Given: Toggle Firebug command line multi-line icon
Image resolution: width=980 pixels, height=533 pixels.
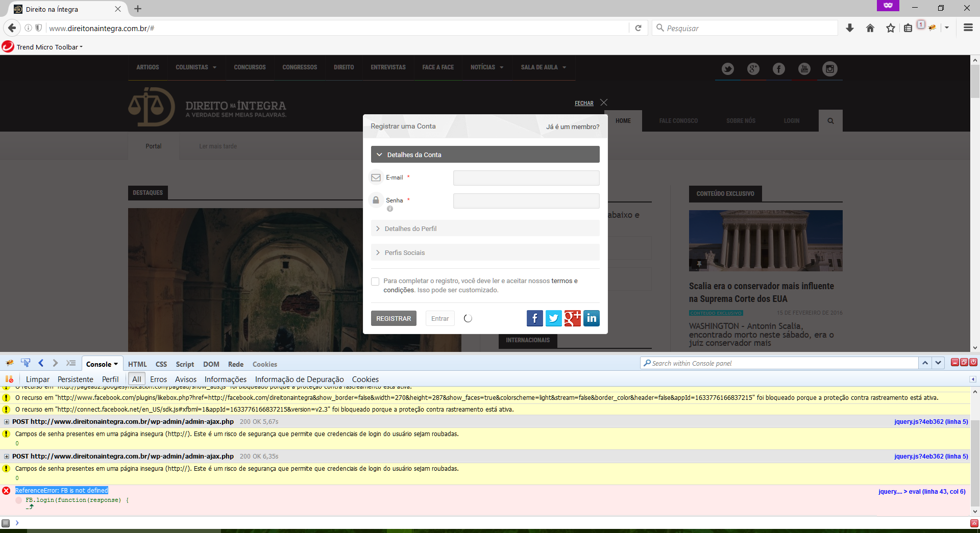Looking at the screenshot, I should click(71, 363).
